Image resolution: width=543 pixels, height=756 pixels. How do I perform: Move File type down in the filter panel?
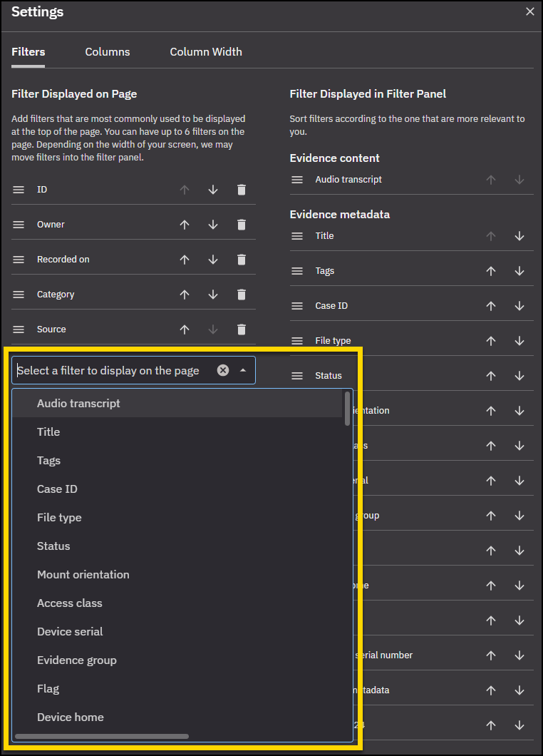click(519, 340)
